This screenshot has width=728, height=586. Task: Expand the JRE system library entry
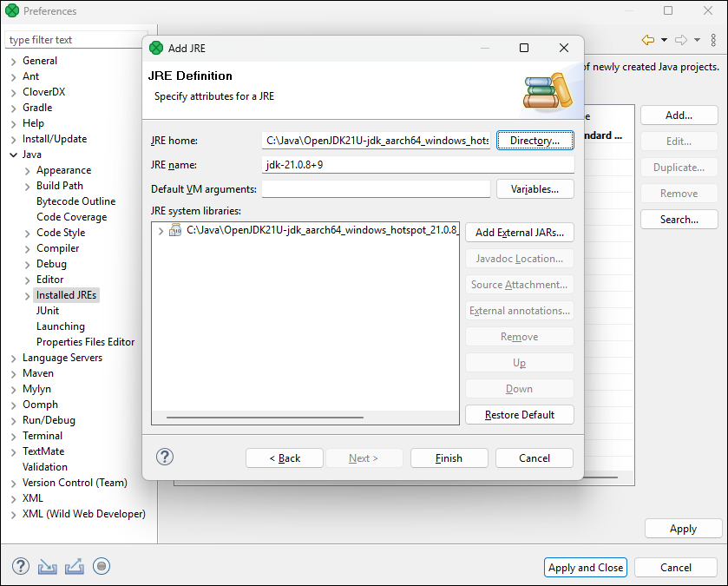pos(161,231)
